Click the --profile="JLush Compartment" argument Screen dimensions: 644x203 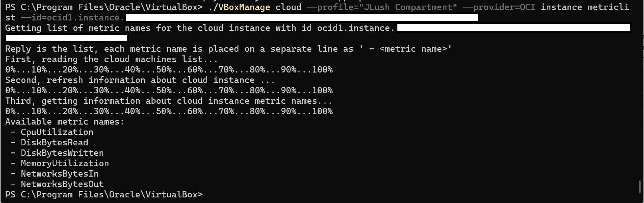click(382, 7)
